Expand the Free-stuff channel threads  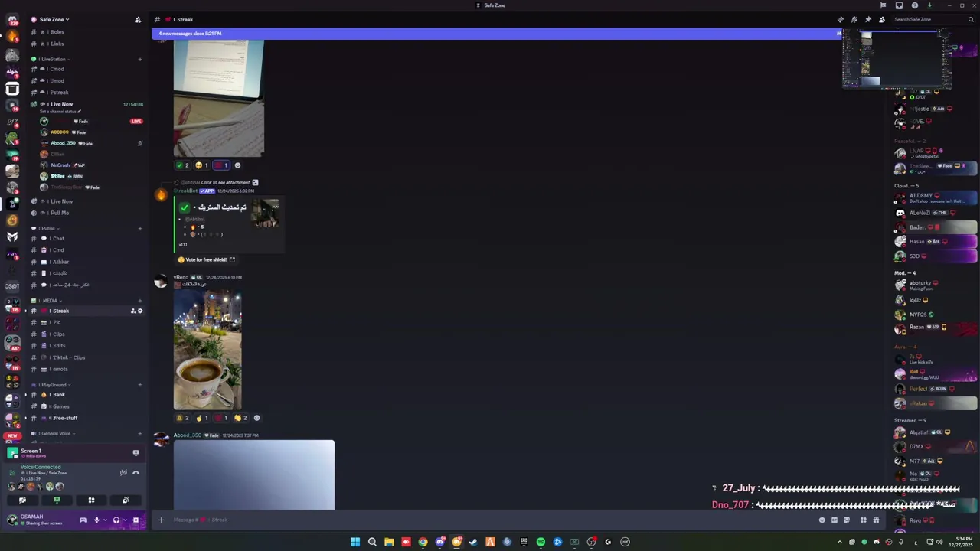coord(25,418)
